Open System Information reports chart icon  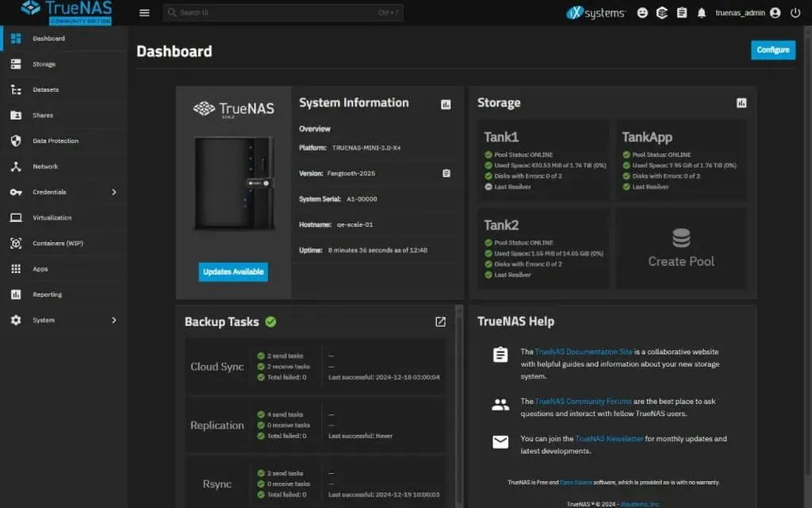coord(446,104)
